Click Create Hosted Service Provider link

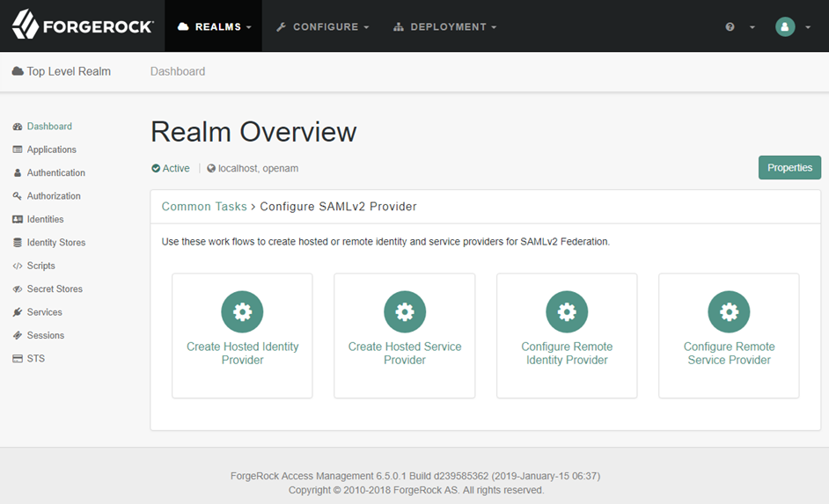(x=405, y=353)
